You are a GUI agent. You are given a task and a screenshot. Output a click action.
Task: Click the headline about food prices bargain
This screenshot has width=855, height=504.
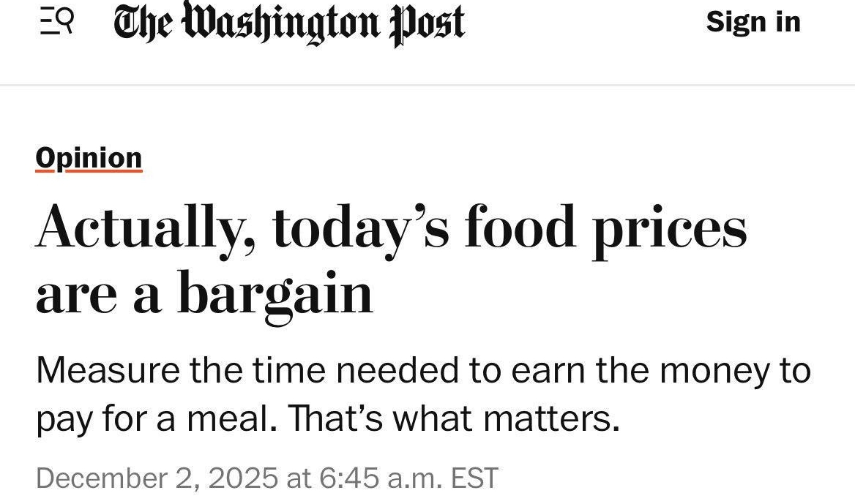[x=391, y=259]
